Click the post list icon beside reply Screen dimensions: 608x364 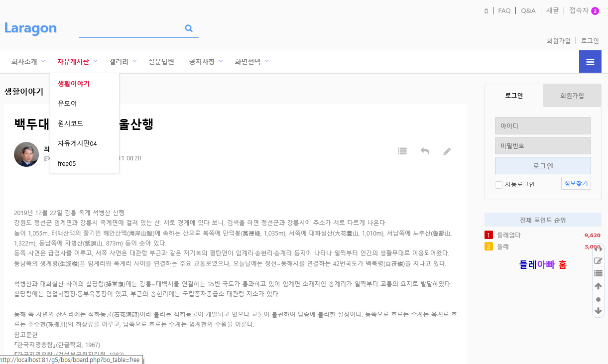(x=402, y=151)
